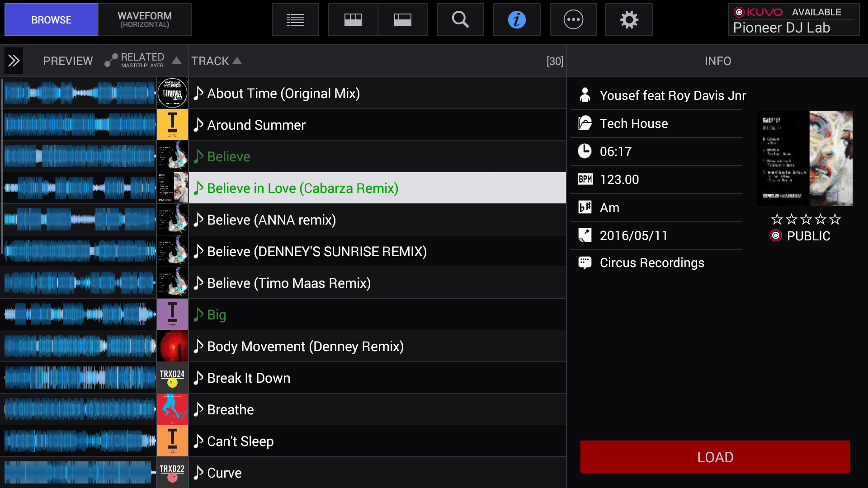This screenshot has height=488, width=868.
Task: Switch to the BROWSE tab
Action: click(51, 20)
